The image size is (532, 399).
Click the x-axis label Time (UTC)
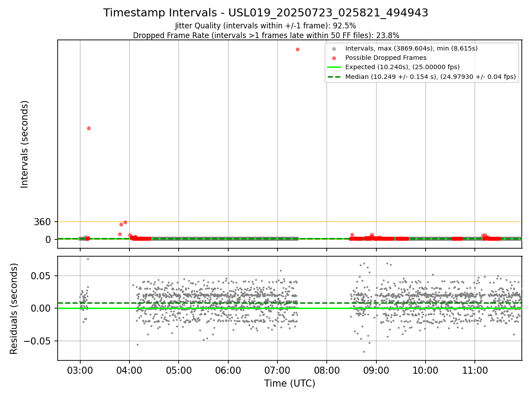pos(290,383)
